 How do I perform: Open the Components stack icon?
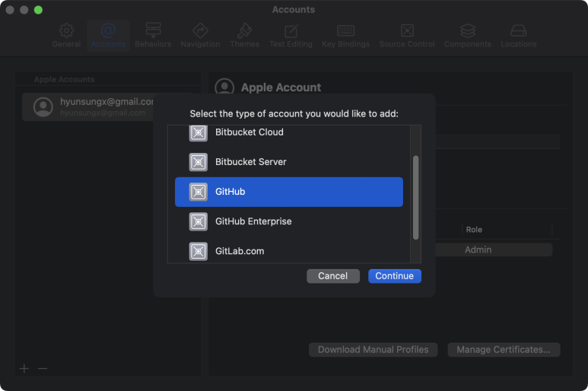[468, 30]
